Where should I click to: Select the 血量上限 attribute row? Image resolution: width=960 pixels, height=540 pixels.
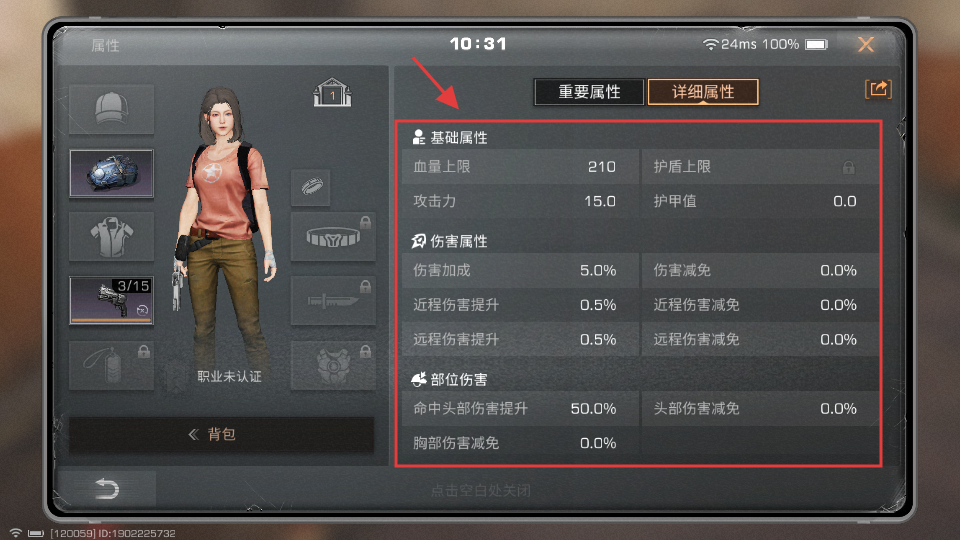click(520, 167)
